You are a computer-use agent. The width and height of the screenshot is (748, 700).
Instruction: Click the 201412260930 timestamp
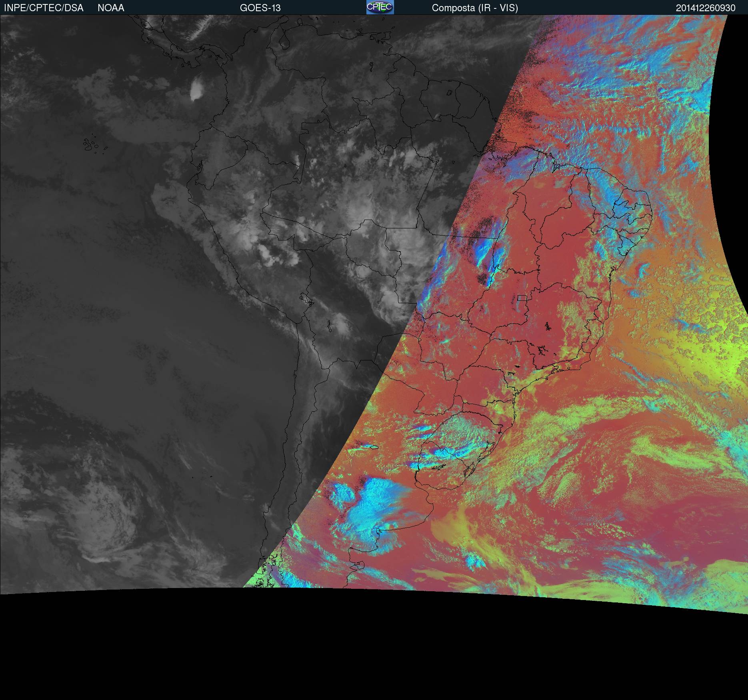(x=706, y=8)
